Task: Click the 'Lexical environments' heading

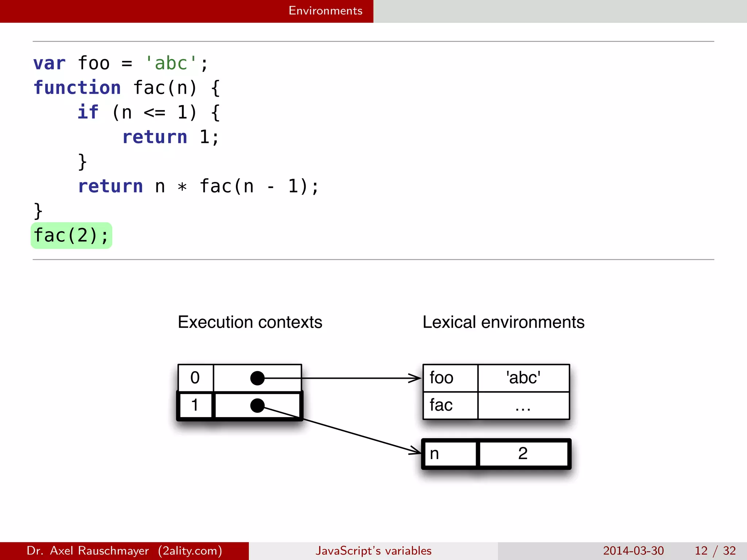Action: (x=503, y=322)
